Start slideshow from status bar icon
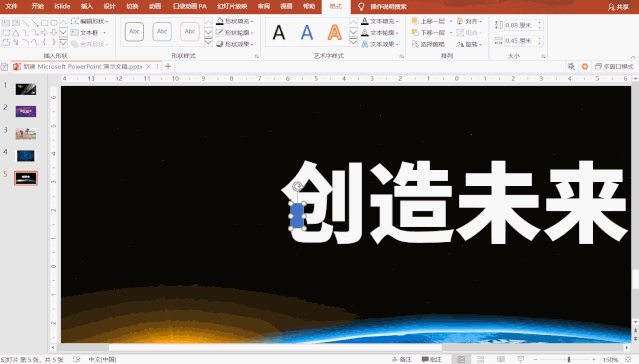The height and width of the screenshot is (364, 639). coord(520,359)
